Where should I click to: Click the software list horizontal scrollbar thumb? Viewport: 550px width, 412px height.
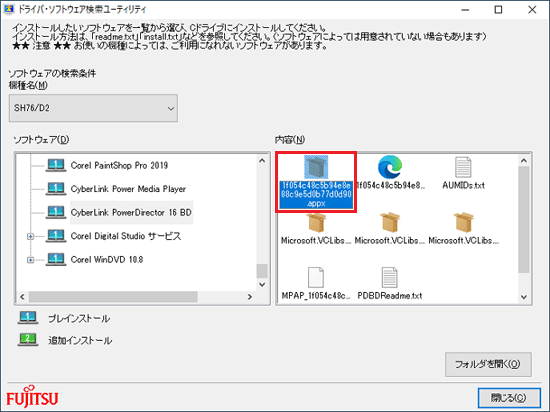point(113,297)
